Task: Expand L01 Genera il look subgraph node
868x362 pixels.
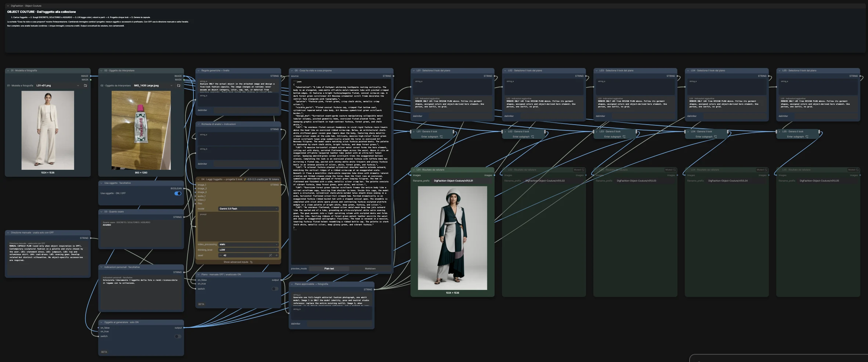Action: click(x=414, y=132)
